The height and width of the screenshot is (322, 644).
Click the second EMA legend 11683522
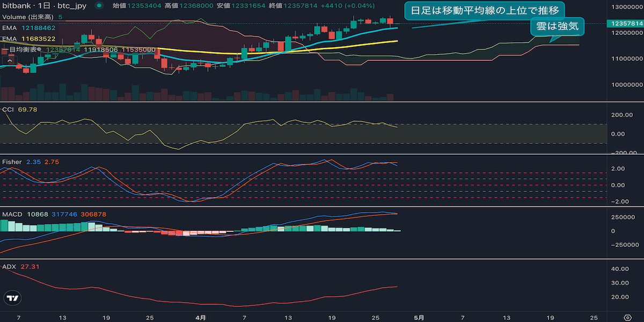pos(28,39)
